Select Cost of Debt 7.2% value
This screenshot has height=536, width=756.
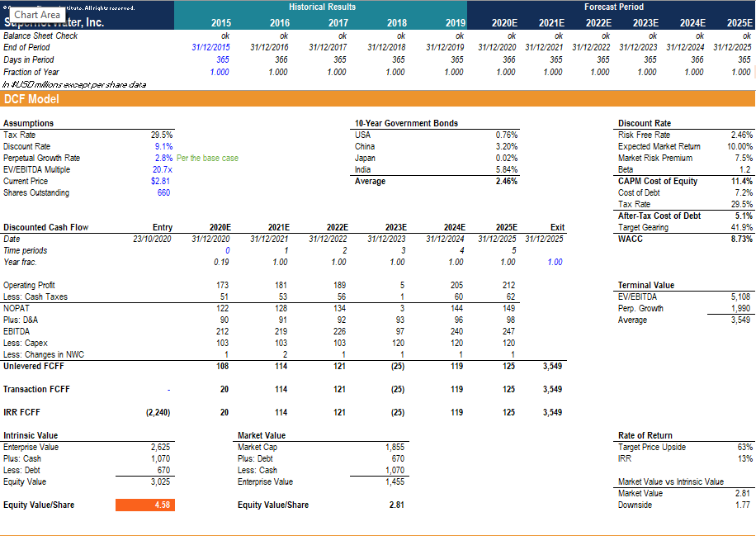(744, 193)
